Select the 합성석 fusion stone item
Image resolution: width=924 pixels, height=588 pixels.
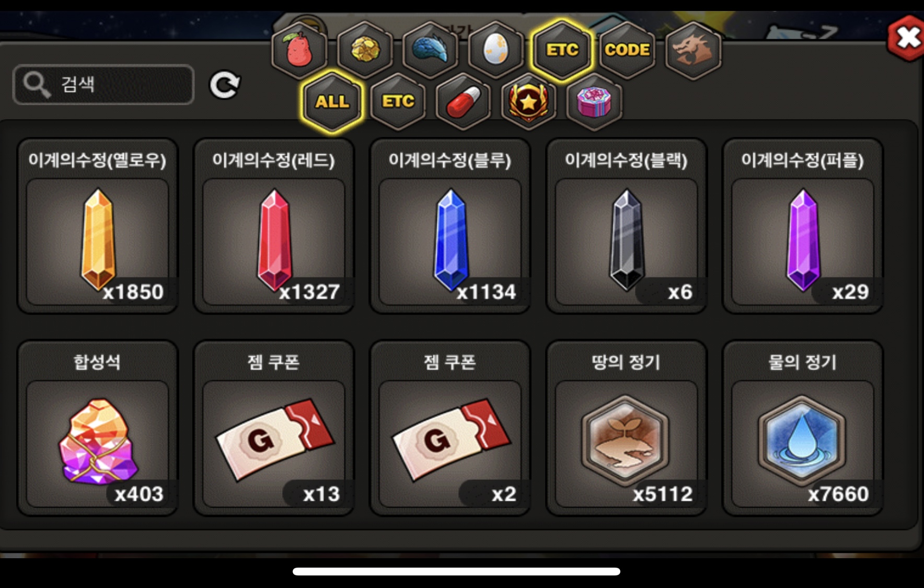[98, 428]
